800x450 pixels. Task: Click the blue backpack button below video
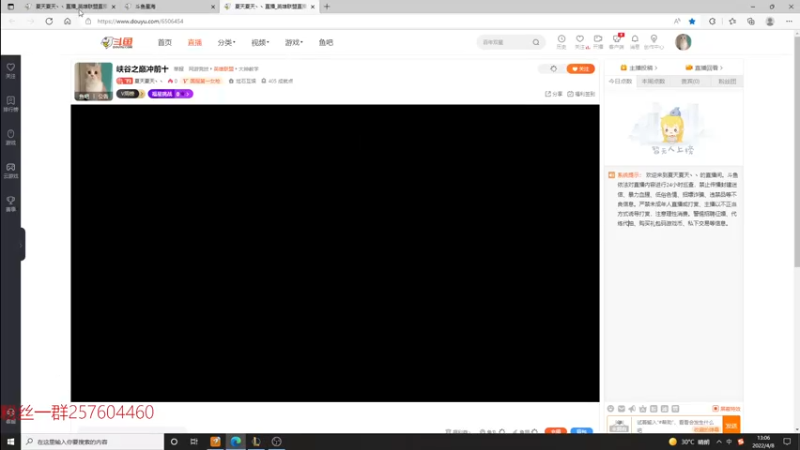582,431
